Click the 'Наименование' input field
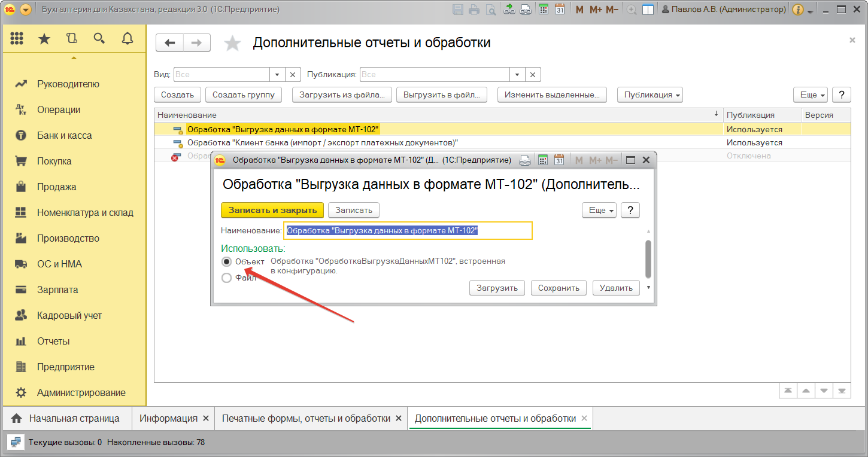The height and width of the screenshot is (457, 868). [x=407, y=231]
